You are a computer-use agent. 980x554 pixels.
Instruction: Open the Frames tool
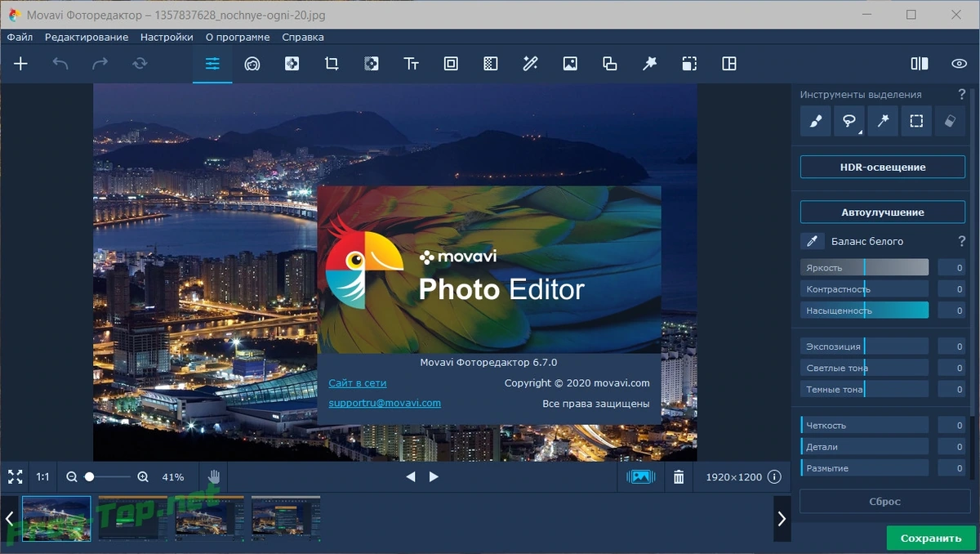451,64
